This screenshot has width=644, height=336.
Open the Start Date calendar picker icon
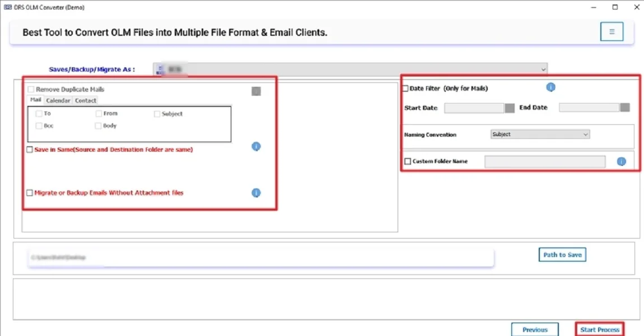(x=509, y=107)
